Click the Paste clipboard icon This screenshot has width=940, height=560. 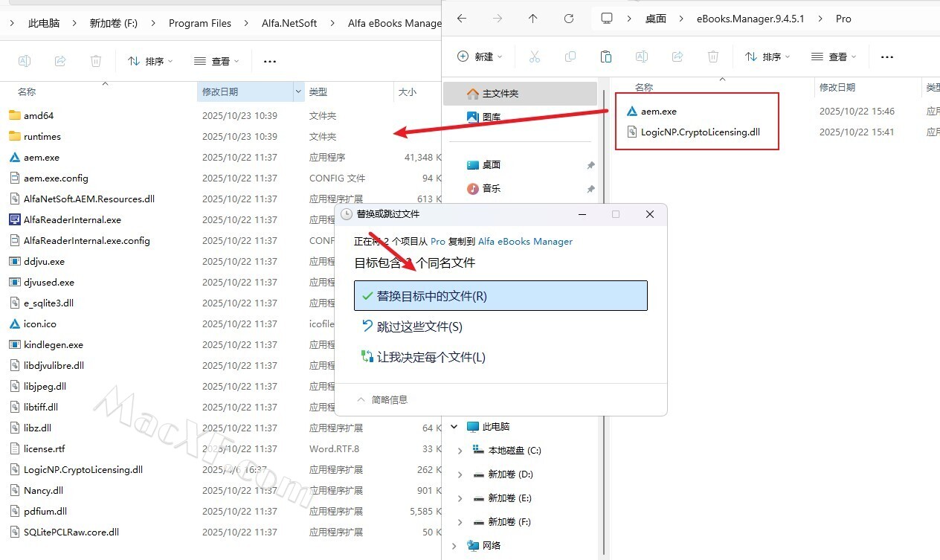pyautogui.click(x=605, y=57)
